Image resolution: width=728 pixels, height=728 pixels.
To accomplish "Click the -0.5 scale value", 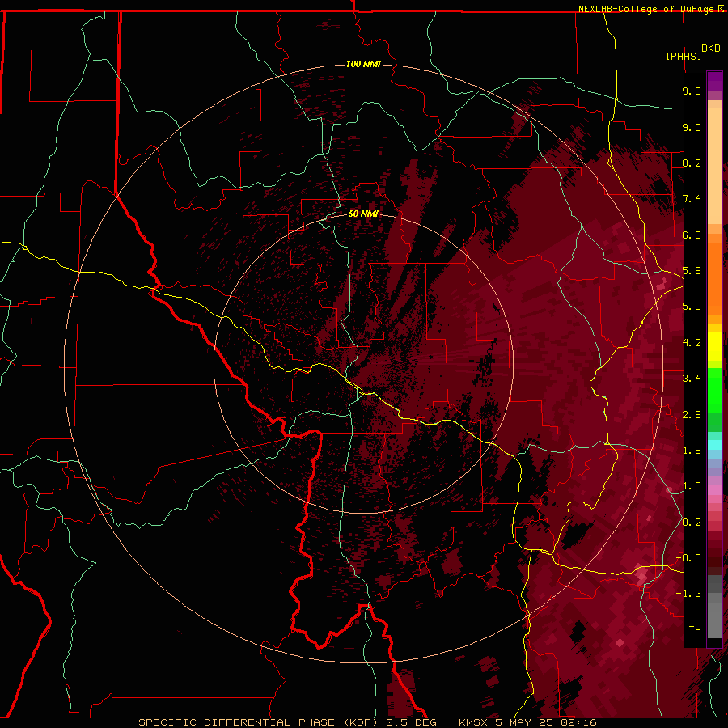I will (x=688, y=557).
